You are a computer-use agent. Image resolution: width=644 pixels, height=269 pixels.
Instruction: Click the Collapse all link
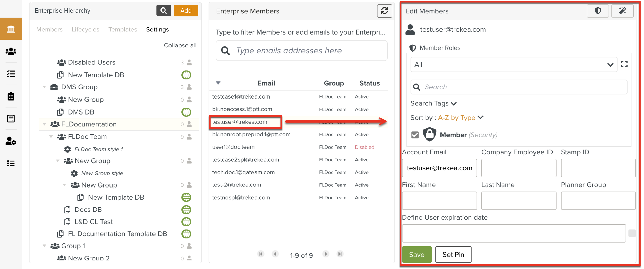(180, 45)
